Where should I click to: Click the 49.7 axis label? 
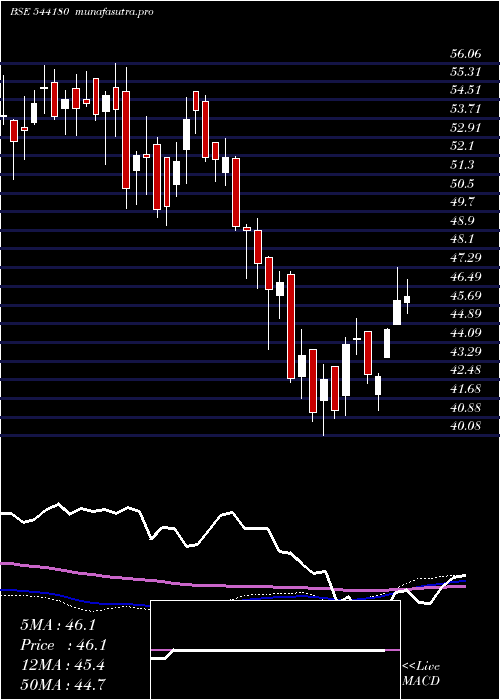point(462,202)
